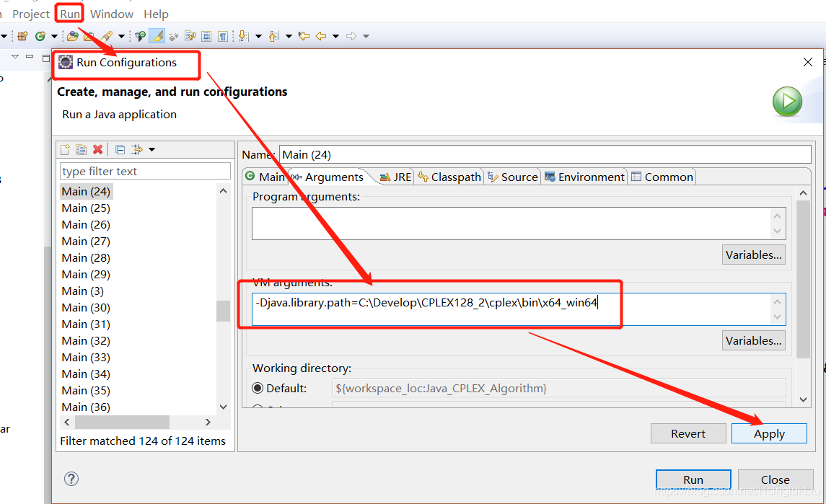Select the highlighted marker toolbar icon
826x504 pixels.
[x=156, y=35]
